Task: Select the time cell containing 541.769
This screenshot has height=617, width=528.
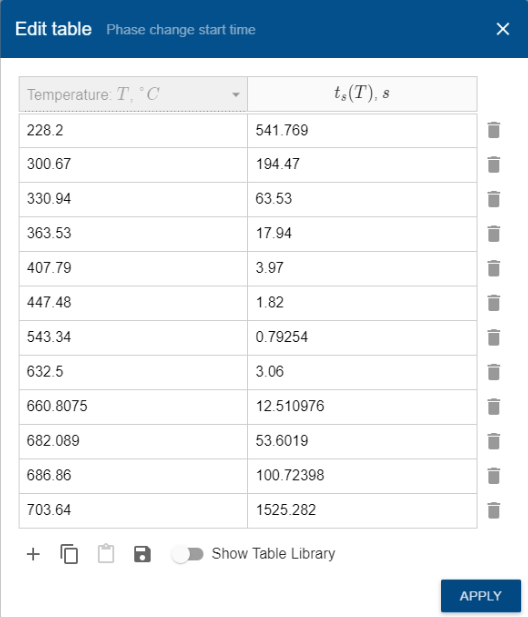Action: coord(362,131)
